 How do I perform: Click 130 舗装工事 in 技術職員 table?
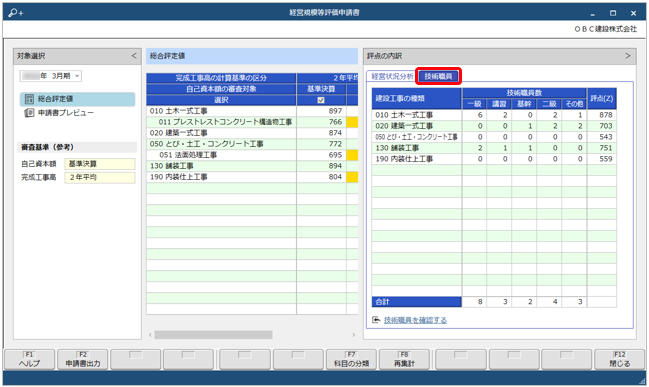[x=397, y=148]
